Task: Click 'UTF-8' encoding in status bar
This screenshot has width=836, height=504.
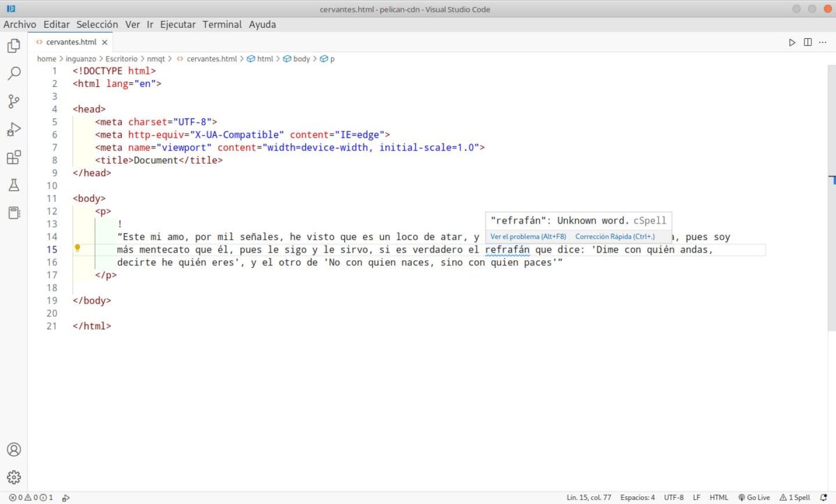Action: click(x=674, y=498)
